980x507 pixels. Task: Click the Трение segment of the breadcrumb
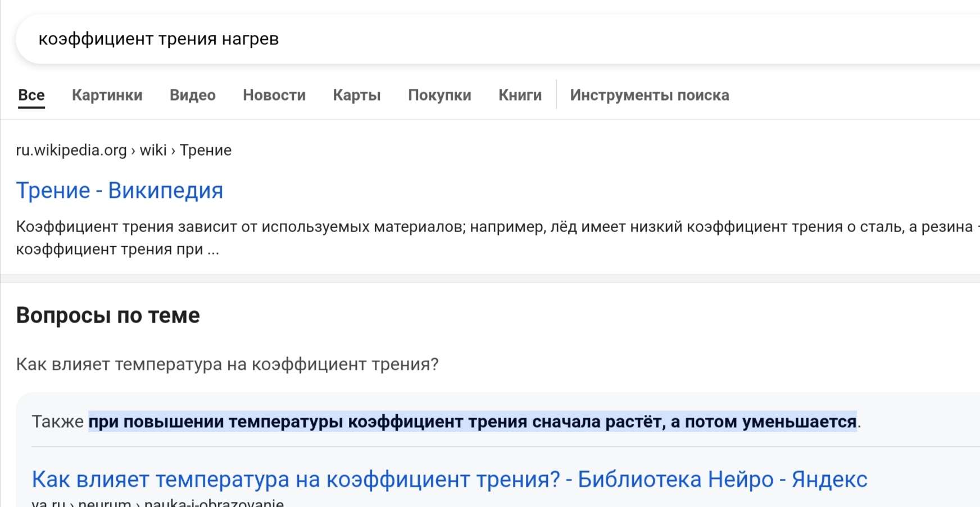206,150
